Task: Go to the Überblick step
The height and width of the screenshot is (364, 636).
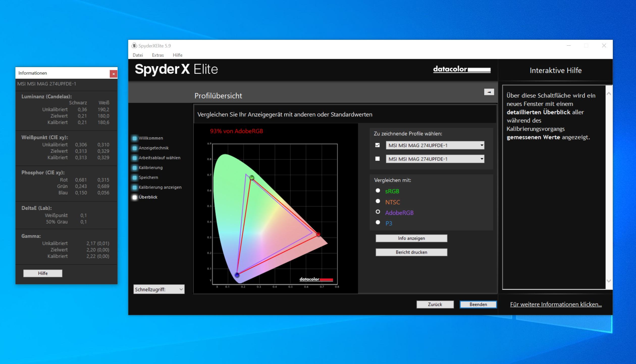Action: pos(148,197)
